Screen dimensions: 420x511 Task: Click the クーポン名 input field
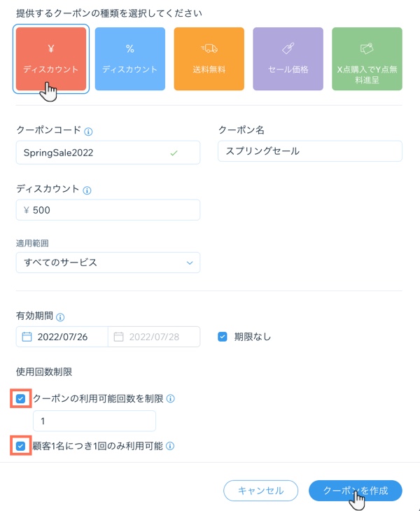pyautogui.click(x=309, y=151)
